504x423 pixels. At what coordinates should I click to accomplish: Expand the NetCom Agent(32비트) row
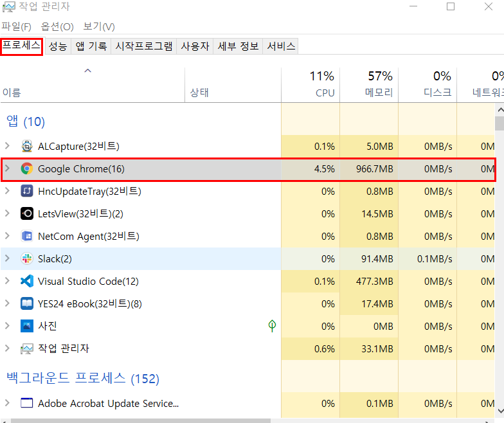(x=7, y=235)
